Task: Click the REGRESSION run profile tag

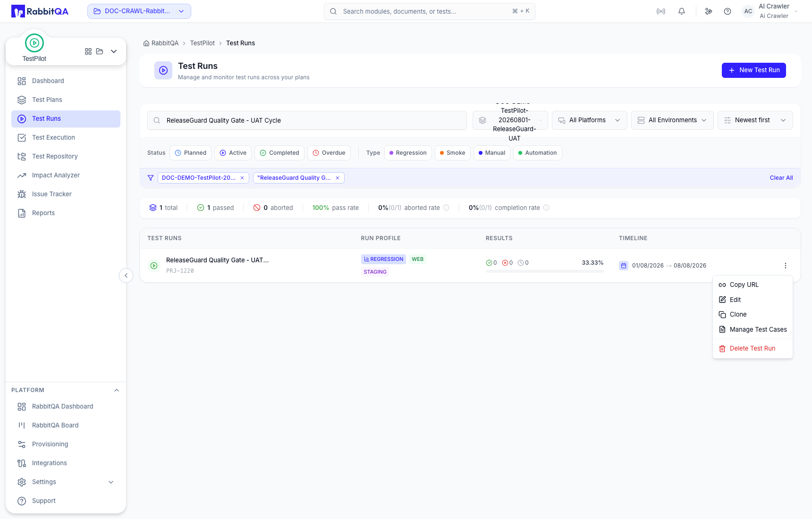Action: click(x=383, y=259)
